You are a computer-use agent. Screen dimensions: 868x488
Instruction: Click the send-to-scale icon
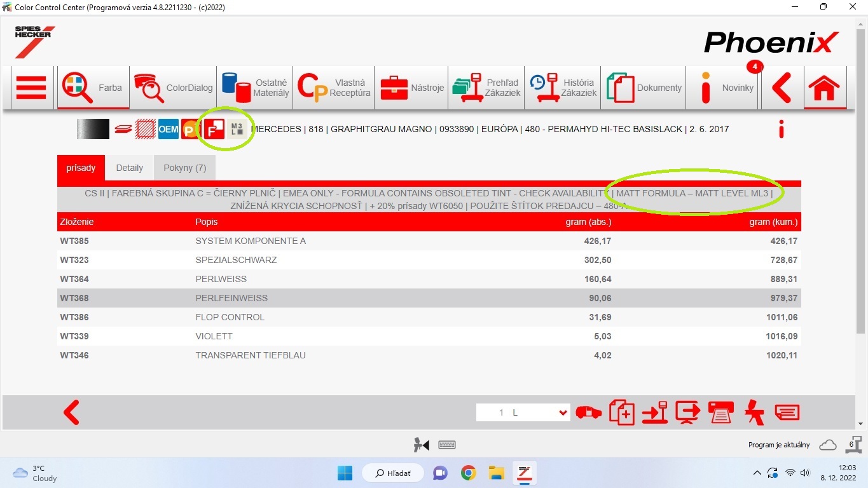tap(655, 412)
